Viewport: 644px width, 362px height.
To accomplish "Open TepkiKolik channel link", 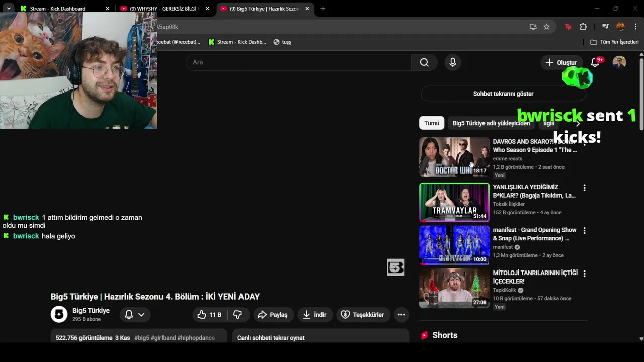I will (505, 290).
